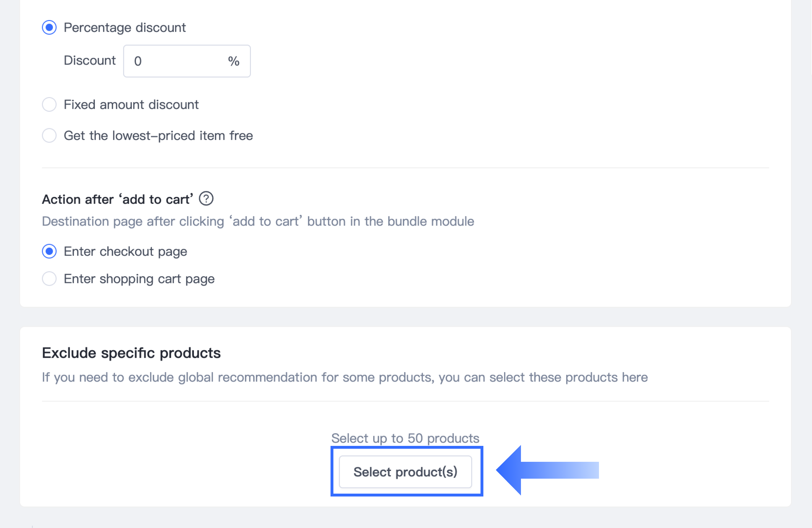Click the Select up to 50 products text
The width and height of the screenshot is (812, 528).
pos(405,438)
